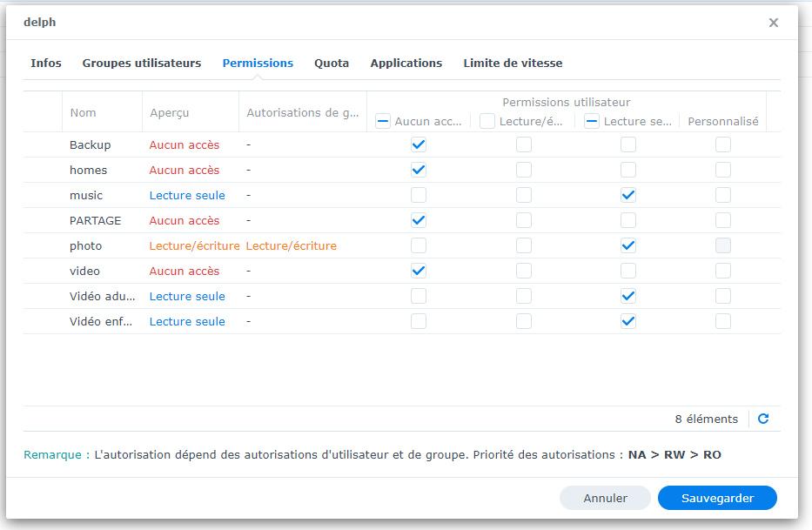
Task: Check Lecture/écriture for Vidéo enf...
Action: (x=524, y=322)
